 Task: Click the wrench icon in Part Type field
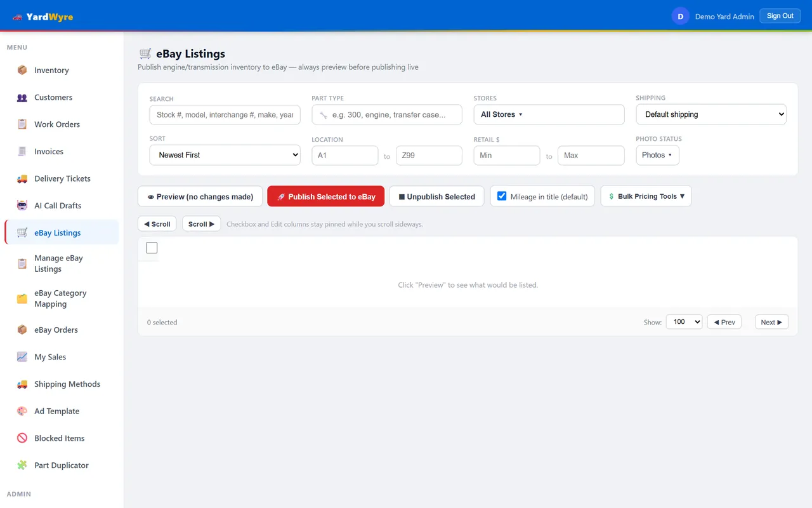tap(324, 115)
